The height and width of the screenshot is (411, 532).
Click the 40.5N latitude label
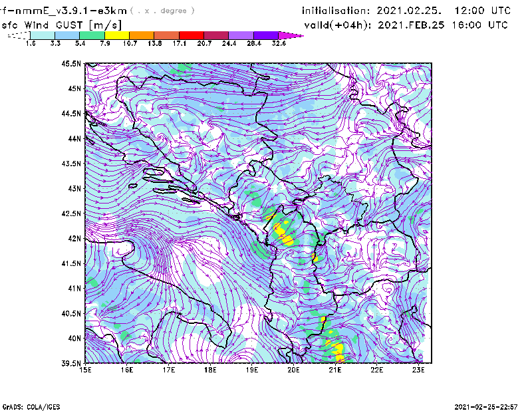coord(71,314)
